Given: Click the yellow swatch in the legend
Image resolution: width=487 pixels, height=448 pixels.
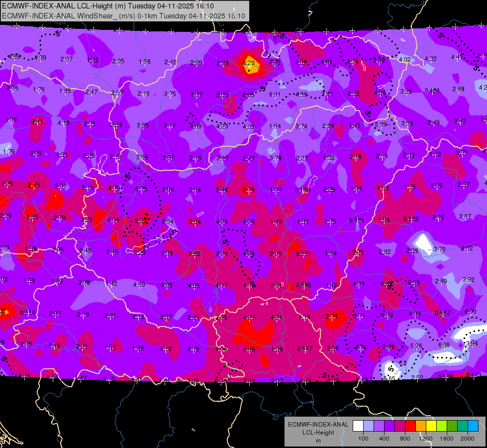Looking at the screenshot, I should [431, 426].
